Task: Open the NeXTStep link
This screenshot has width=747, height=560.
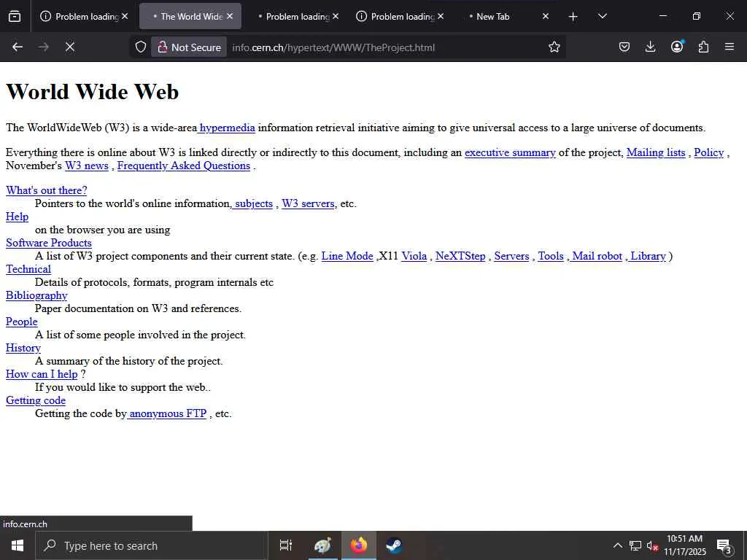Action: (460, 256)
